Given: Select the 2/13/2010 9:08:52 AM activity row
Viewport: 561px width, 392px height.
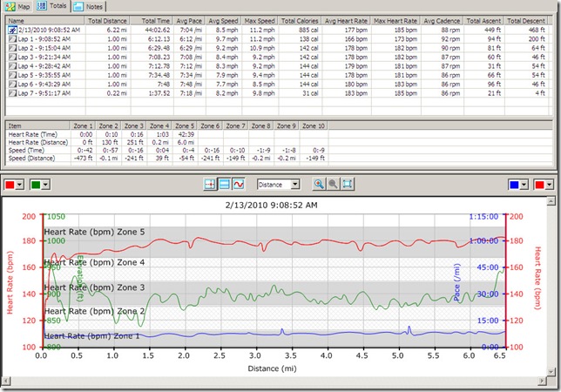Looking at the screenshot, I should (x=277, y=30).
